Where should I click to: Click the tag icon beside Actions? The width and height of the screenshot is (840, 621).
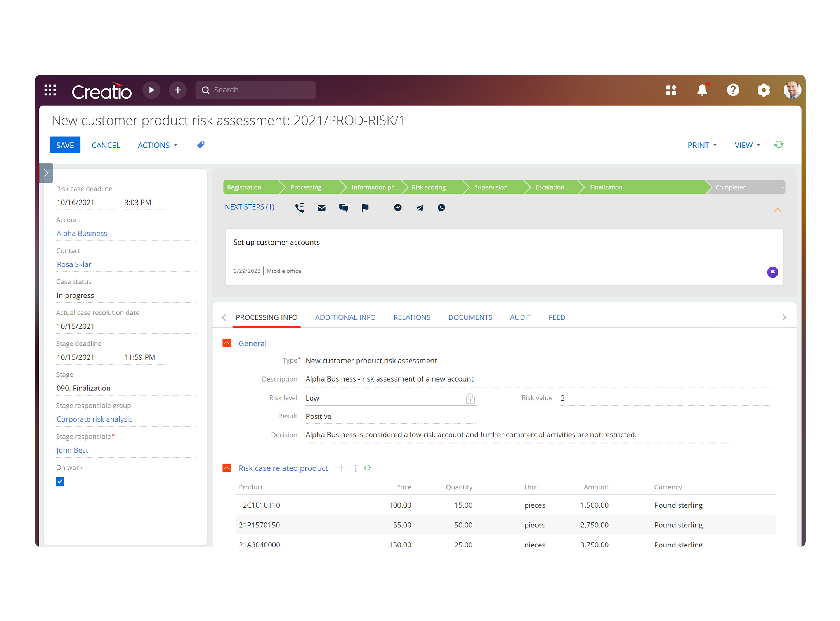tap(201, 145)
